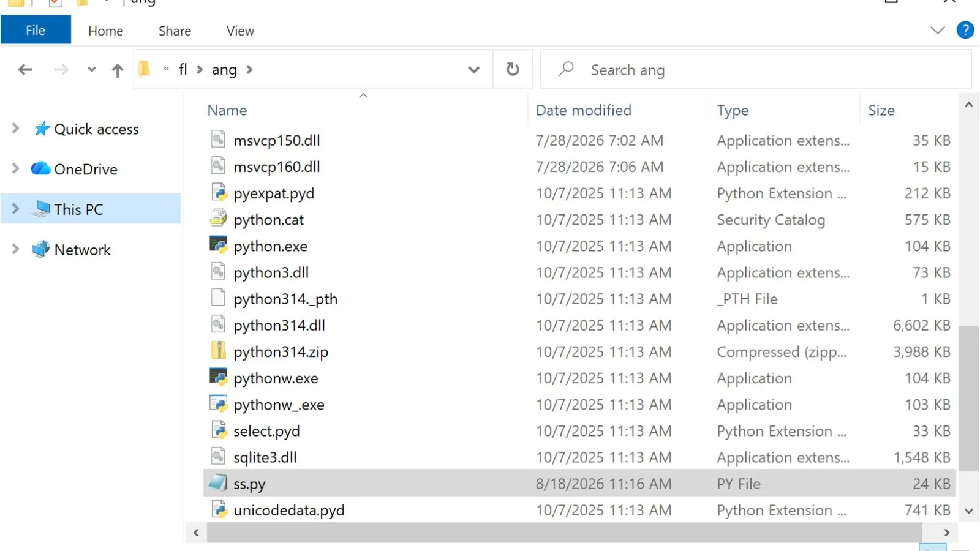Select the file named python314.dll

(x=279, y=325)
